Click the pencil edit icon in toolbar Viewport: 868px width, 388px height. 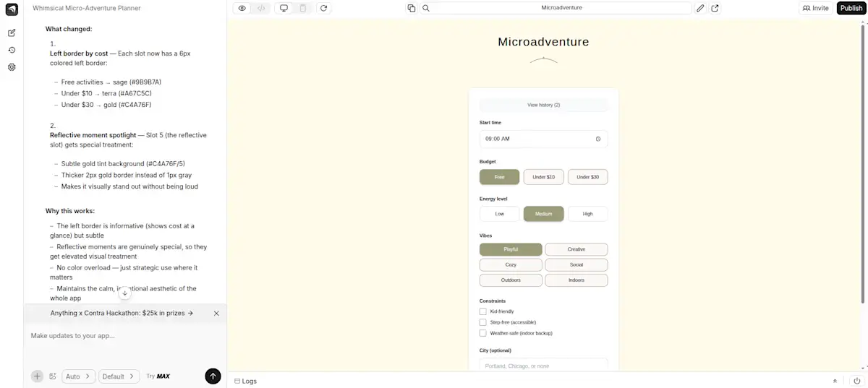[700, 8]
